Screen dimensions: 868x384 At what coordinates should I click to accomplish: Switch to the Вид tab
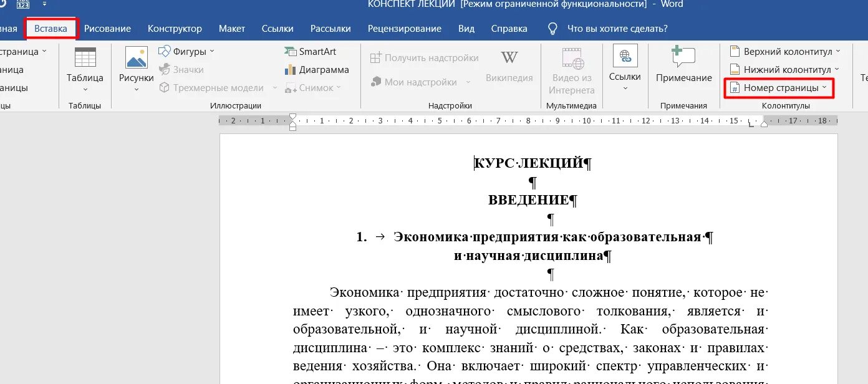pos(466,29)
